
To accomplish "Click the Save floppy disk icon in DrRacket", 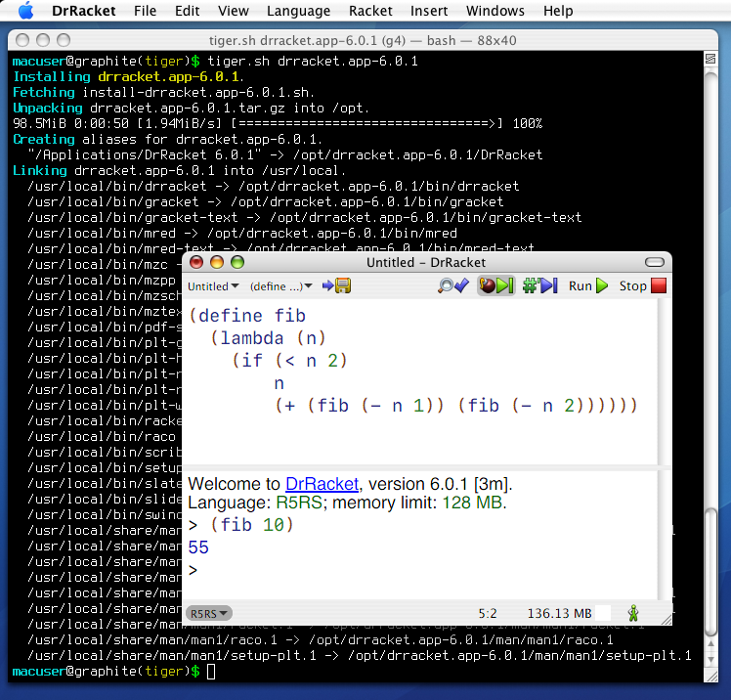I will click(343, 285).
